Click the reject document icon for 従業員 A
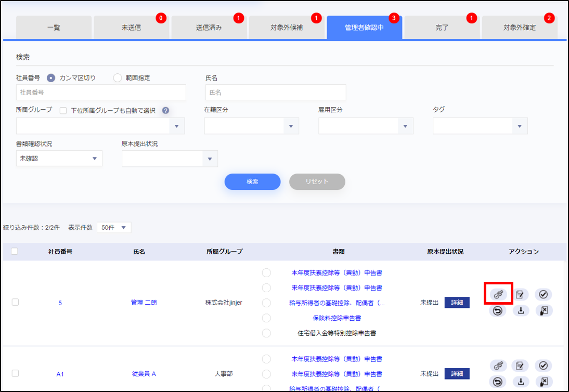Image resolution: width=569 pixels, height=392 pixels. (x=544, y=382)
